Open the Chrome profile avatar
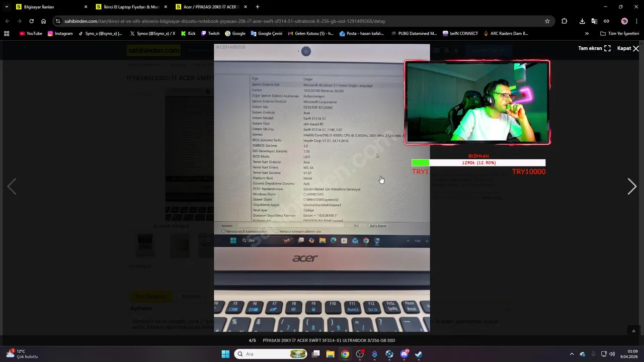Image resolution: width=644 pixels, height=362 pixels. pyautogui.click(x=624, y=21)
